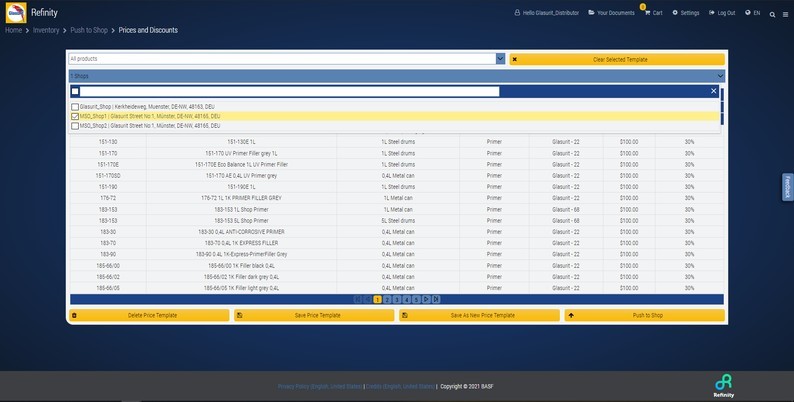
Task: Click '183-153 5L Shop Primer' cell
Action: [242, 221]
